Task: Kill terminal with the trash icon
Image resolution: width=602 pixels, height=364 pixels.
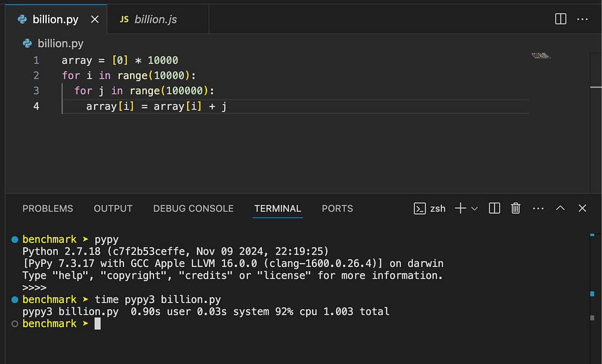Action: click(515, 208)
